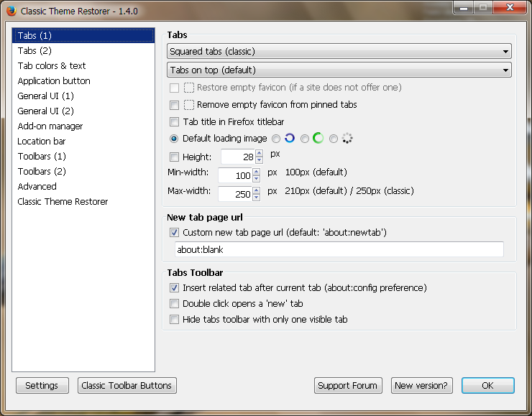Select the dotted gray loading spinner image
Screen dimensions: 532x416
coord(347,139)
